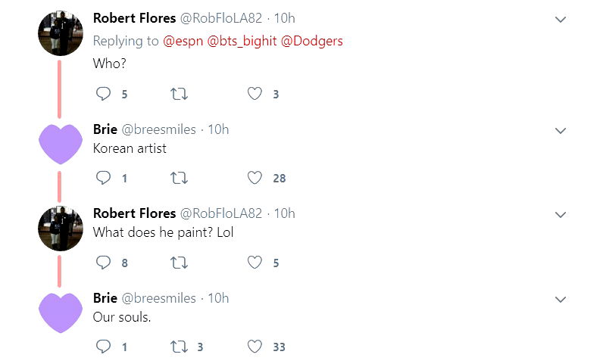Click Brie's purple heart avatar on "Korean artist"
The image size is (606, 364).
coord(61,144)
